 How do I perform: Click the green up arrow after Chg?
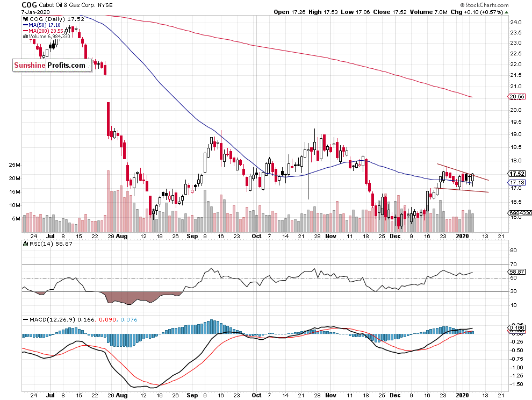point(507,12)
